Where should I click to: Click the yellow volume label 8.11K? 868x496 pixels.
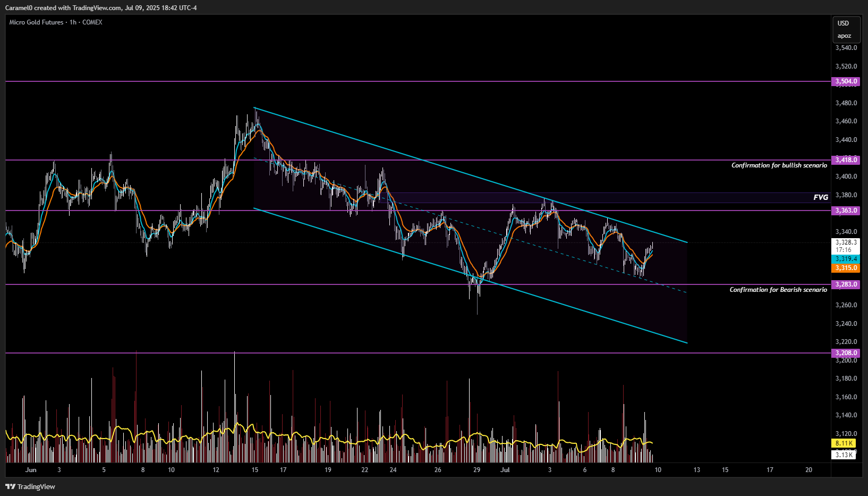pyautogui.click(x=844, y=443)
